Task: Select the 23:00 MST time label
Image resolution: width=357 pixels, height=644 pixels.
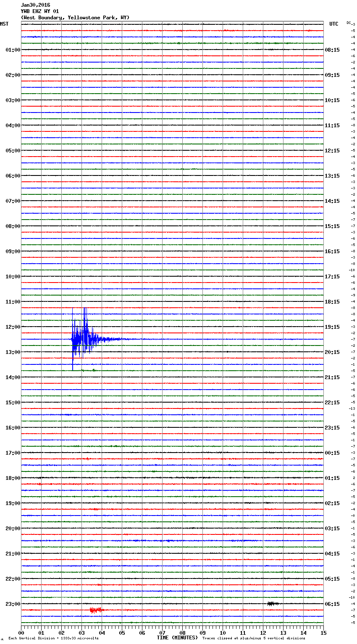Action: (13, 604)
